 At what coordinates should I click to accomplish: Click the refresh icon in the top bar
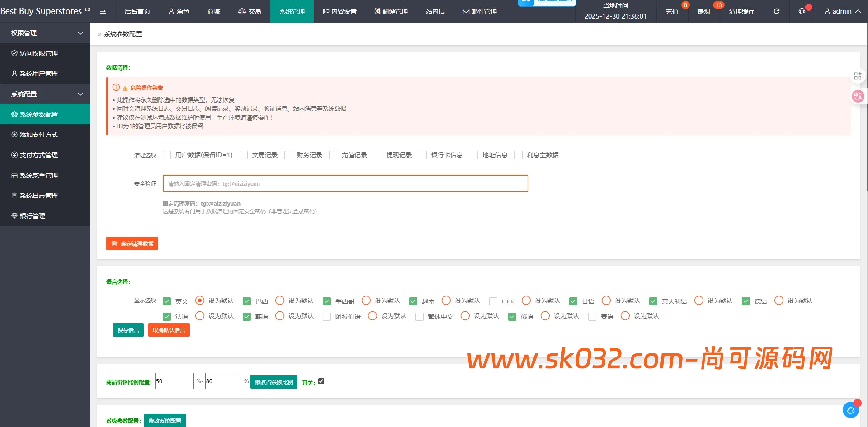pyautogui.click(x=776, y=11)
